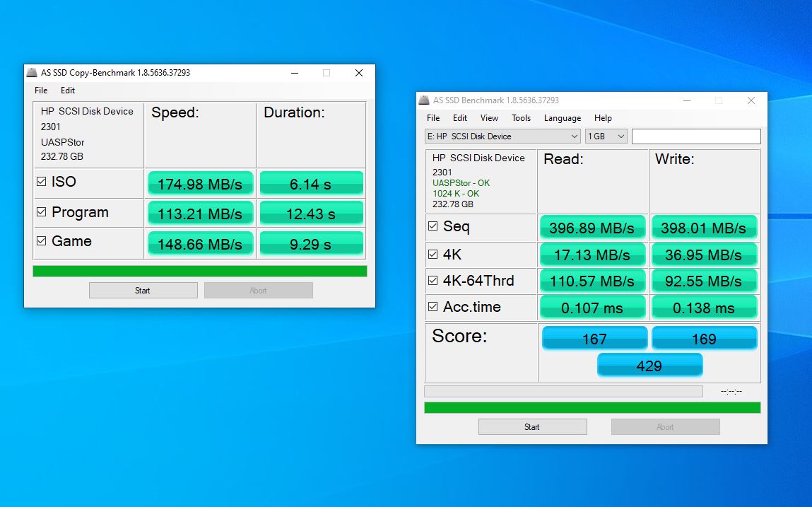Disable the Game copy test checkbox

(x=42, y=242)
